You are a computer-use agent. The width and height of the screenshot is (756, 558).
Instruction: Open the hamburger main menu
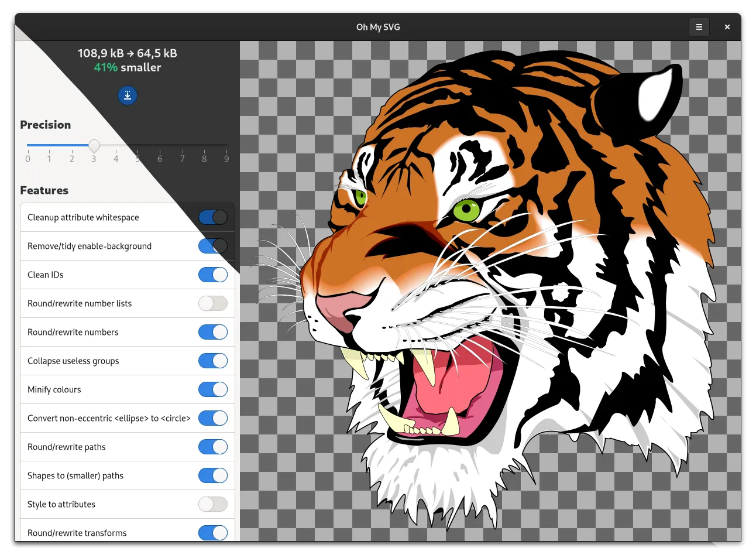tap(699, 27)
